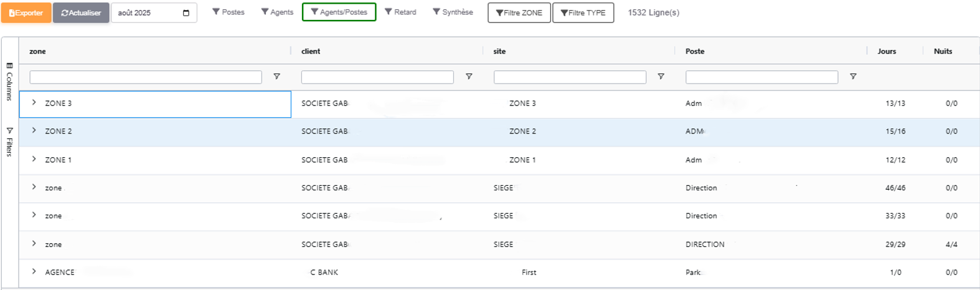980x290 pixels.
Task: Open the Filtre TYPE button
Action: point(583,12)
